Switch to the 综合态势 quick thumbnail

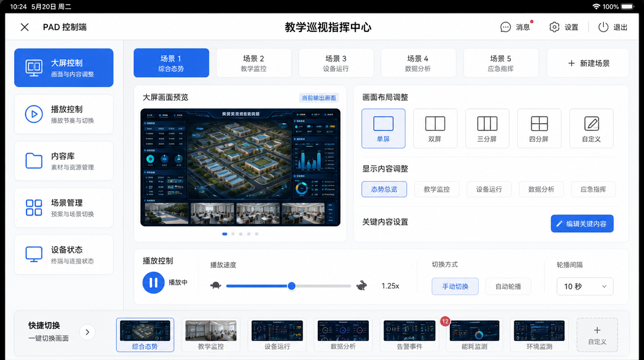click(x=145, y=335)
